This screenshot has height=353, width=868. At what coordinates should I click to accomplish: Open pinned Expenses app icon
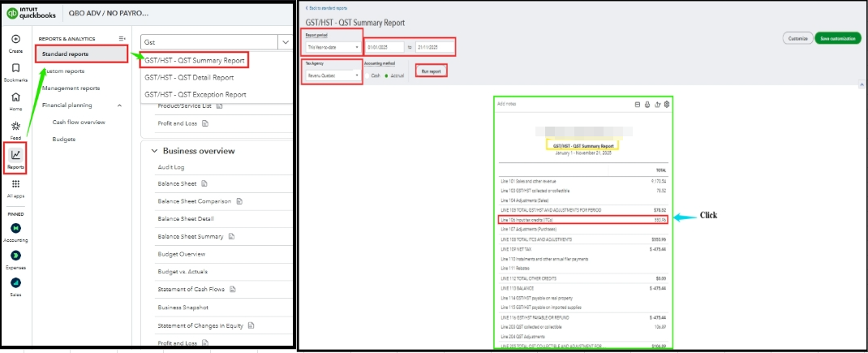15,256
